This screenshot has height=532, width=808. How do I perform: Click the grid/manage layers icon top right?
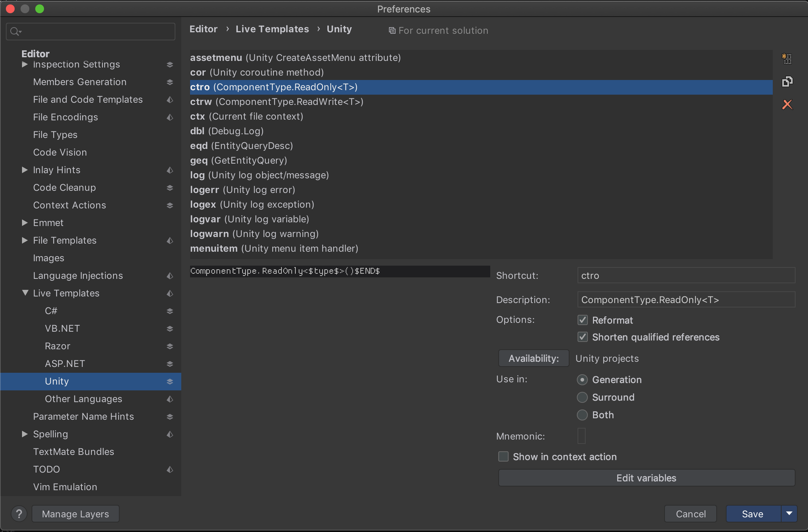pos(787,58)
